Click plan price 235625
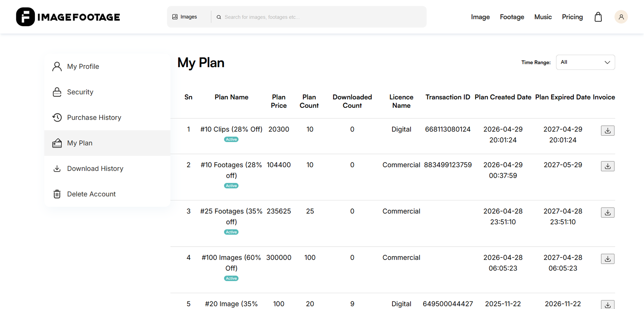Image resolution: width=644 pixels, height=309 pixels. (x=279, y=211)
